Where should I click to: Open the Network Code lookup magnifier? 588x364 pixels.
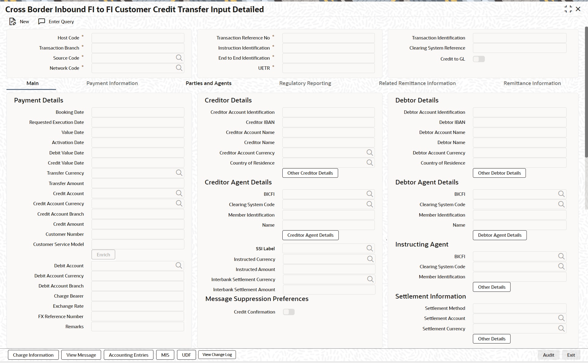click(179, 68)
